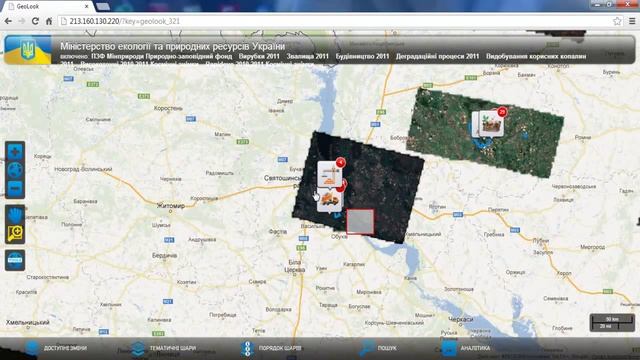Click the globe full extent icon

coord(15,170)
